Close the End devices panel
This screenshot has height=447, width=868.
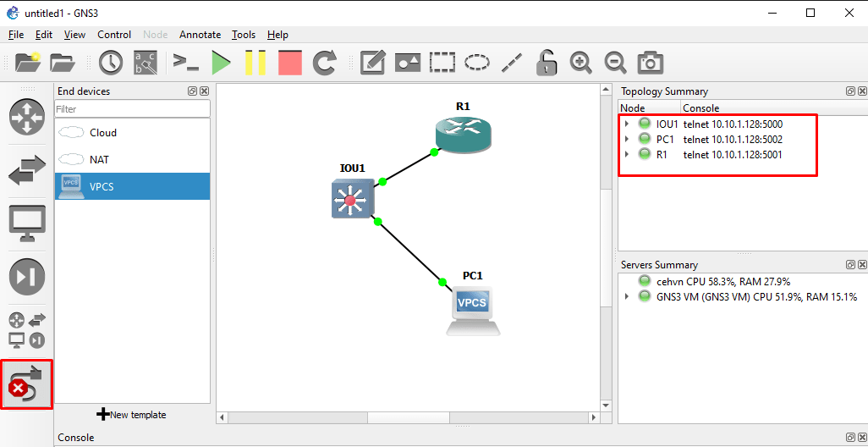click(x=204, y=91)
